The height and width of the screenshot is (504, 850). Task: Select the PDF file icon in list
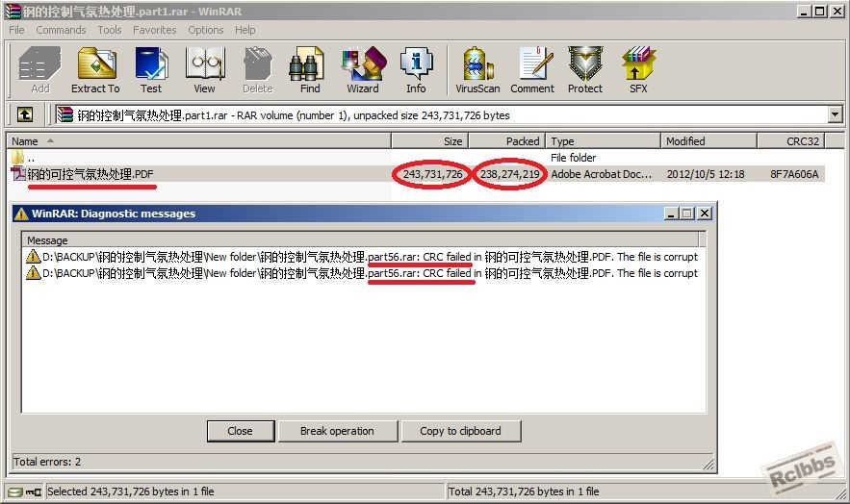18,174
